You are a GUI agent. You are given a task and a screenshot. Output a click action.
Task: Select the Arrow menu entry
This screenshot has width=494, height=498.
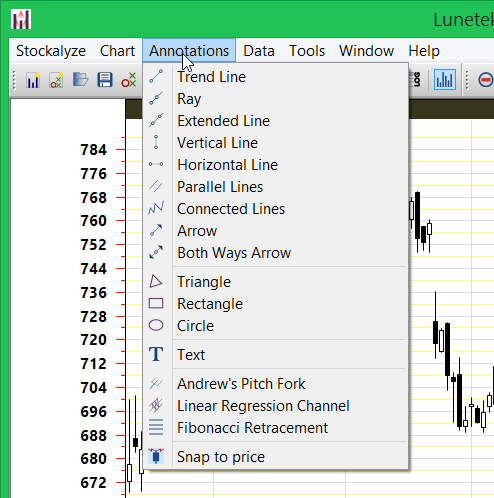click(x=275, y=231)
